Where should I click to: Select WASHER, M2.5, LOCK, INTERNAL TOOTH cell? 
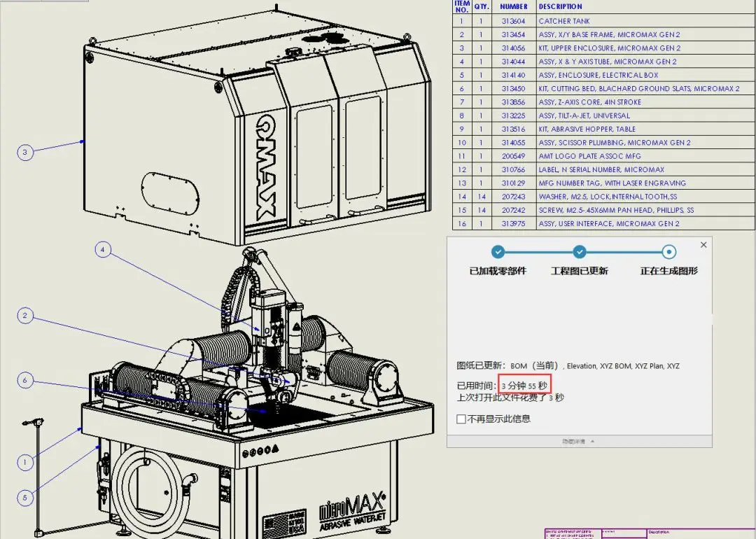tap(645, 197)
